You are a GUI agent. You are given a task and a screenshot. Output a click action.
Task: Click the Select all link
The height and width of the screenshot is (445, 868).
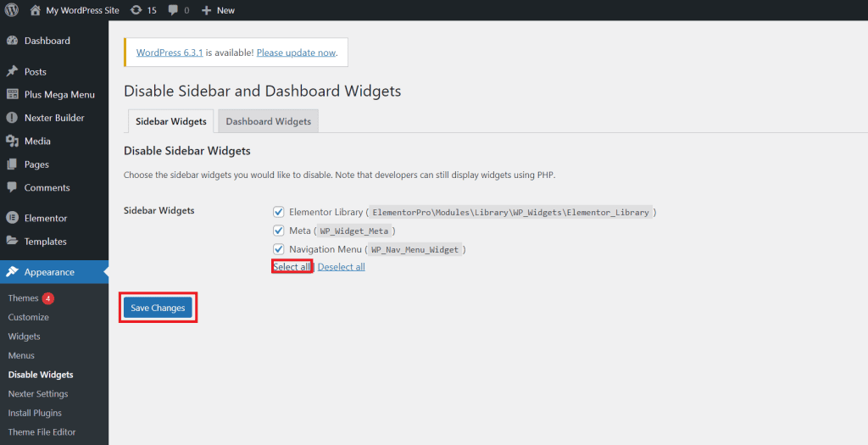point(292,267)
